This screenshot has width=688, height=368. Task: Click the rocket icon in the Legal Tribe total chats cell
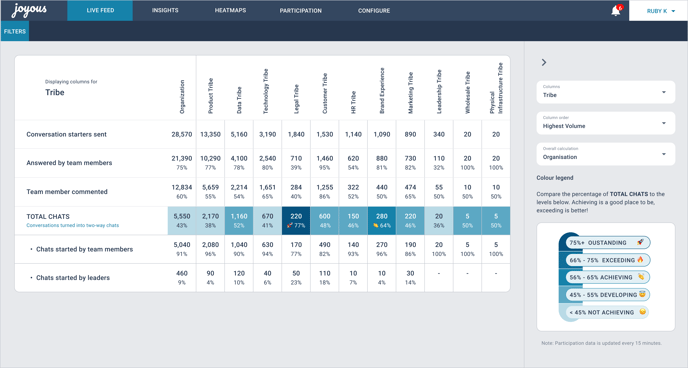tap(290, 225)
